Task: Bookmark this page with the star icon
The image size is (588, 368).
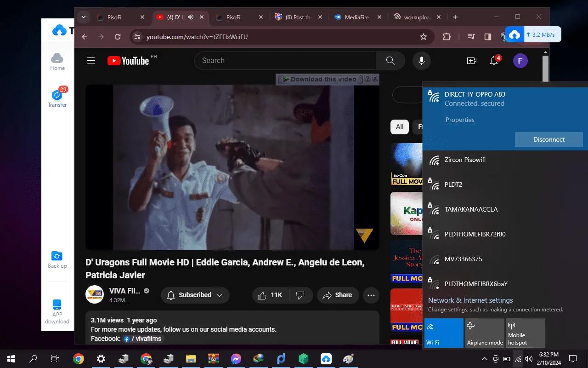Action: point(424,37)
